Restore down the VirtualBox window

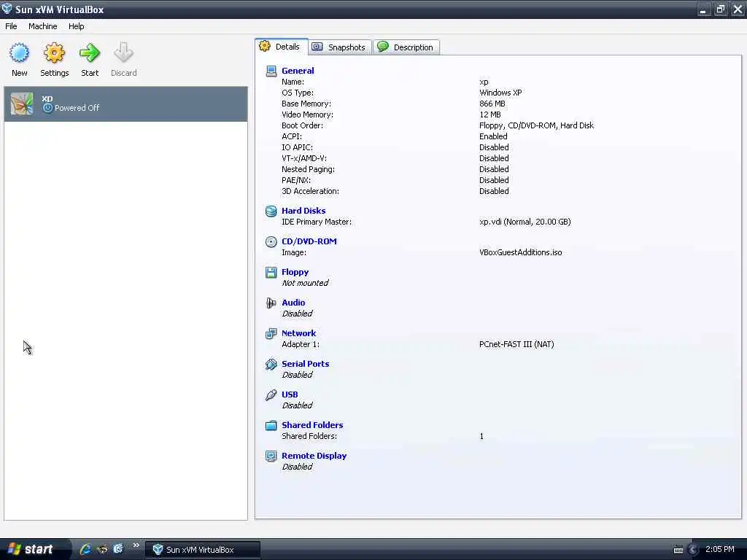720,9
